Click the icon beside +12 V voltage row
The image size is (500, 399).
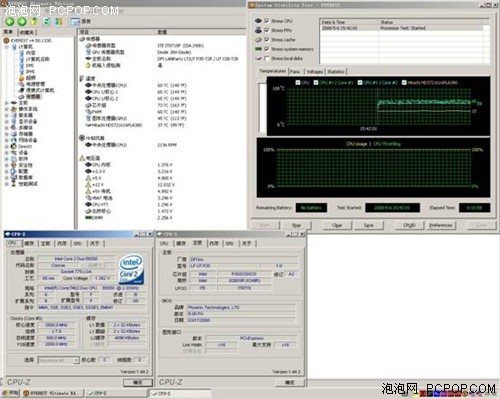pos(88,184)
